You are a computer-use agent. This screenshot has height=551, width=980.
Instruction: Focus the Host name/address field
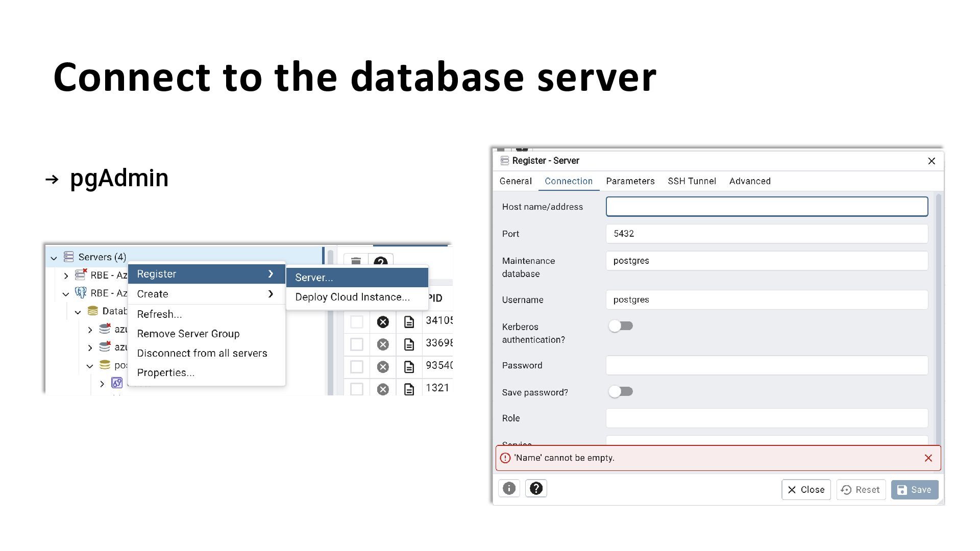tap(766, 207)
